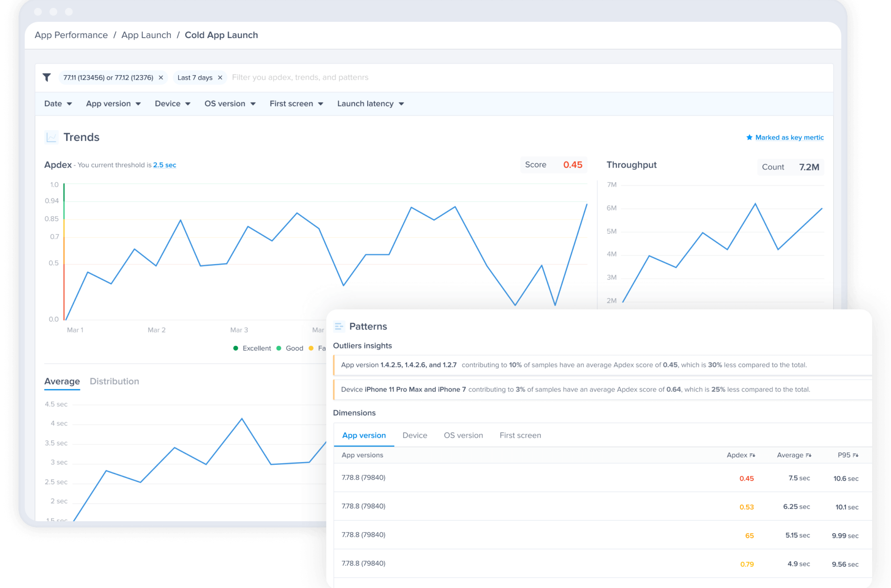Go to App Launch breadcrumb

[146, 35]
